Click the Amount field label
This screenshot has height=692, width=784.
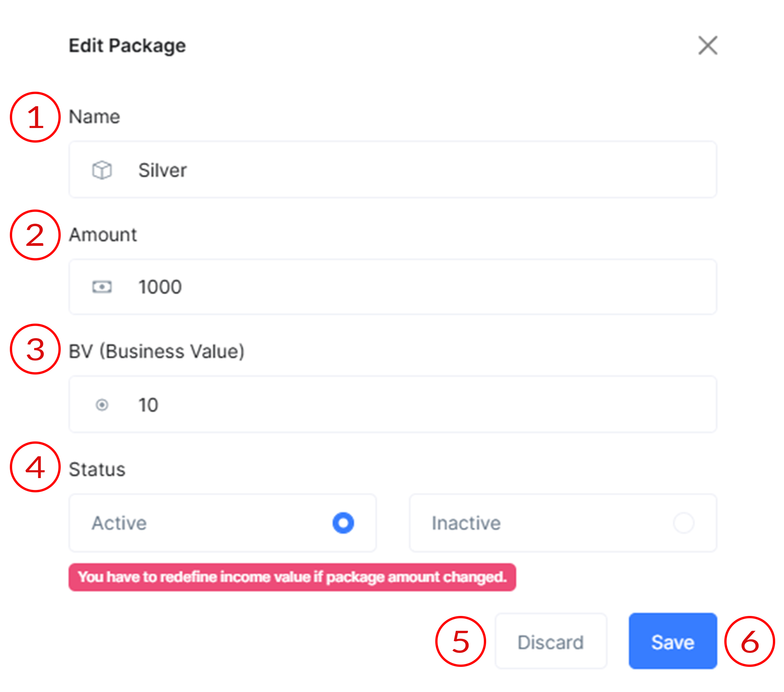click(x=103, y=235)
